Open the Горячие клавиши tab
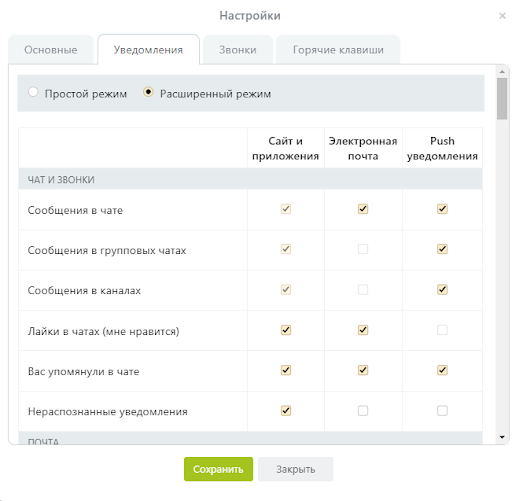Screen dimensions: 512x501 [x=338, y=50]
